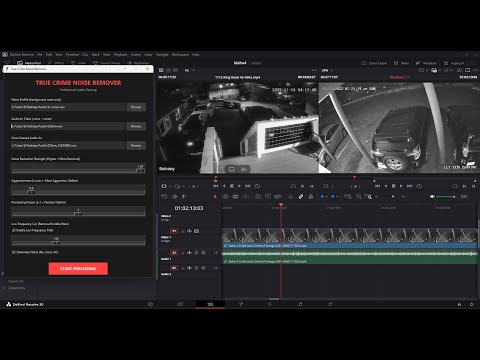Play reverse in the source viewer
The image size is (480, 360).
(x=224, y=186)
